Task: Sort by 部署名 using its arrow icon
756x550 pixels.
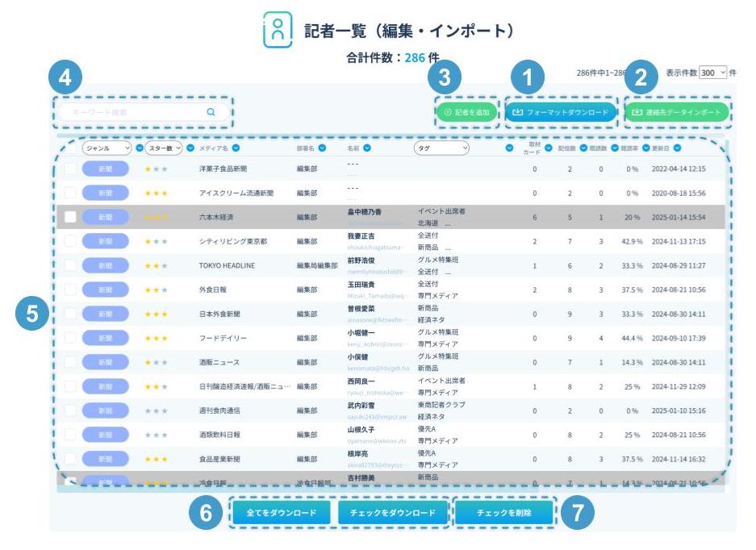Action: point(322,148)
